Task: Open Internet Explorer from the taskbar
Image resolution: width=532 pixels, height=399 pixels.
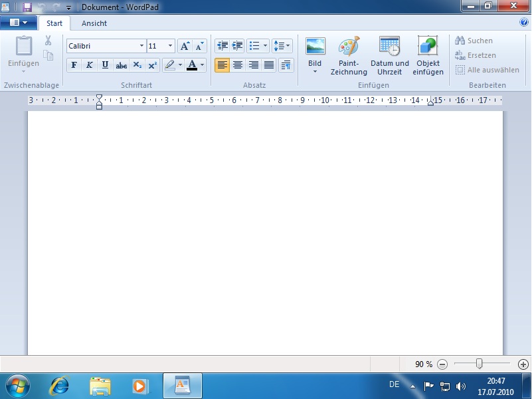Action: 60,386
